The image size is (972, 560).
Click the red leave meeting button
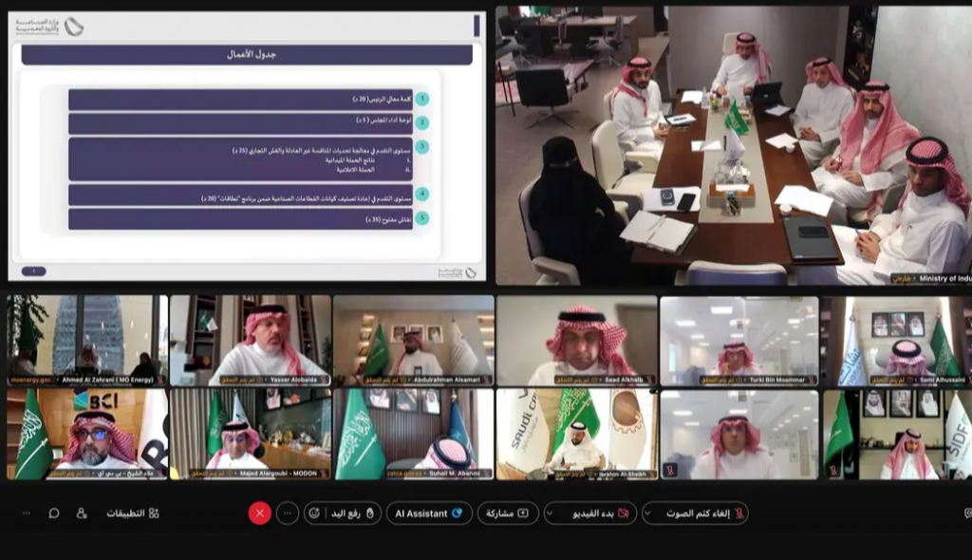click(x=260, y=513)
